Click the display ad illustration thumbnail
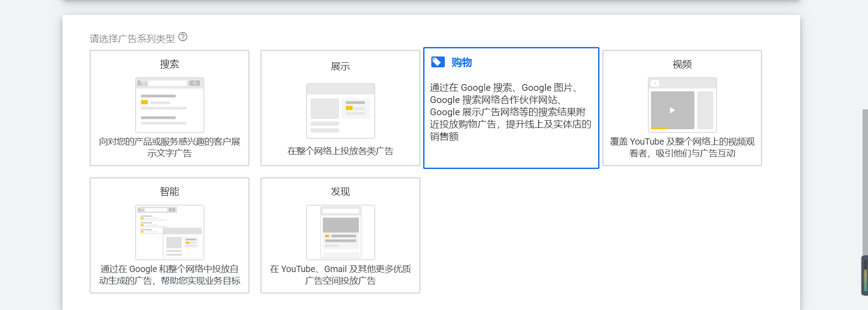The height and width of the screenshot is (310, 868). [x=340, y=111]
